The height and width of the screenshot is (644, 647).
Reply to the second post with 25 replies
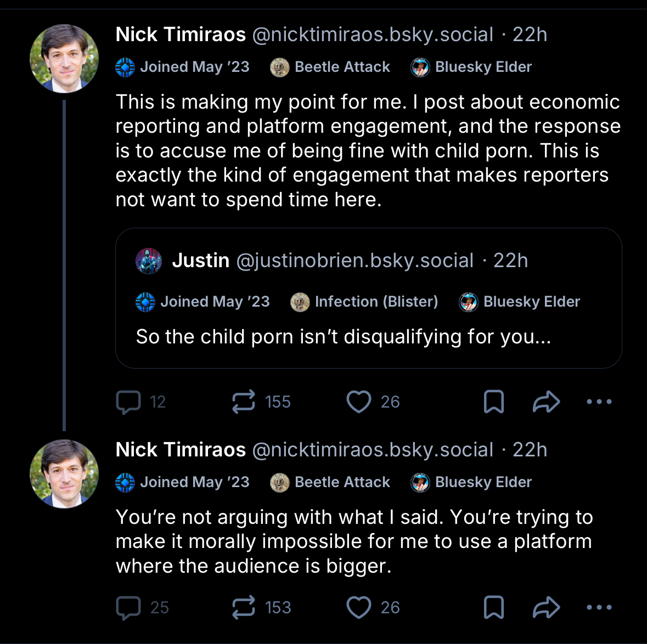pos(129,608)
